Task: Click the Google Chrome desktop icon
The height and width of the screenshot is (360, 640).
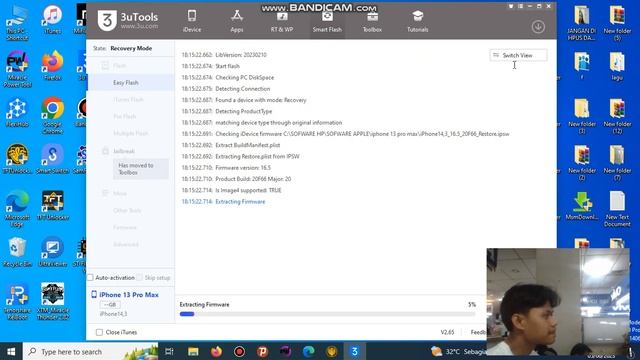Action: point(52,116)
